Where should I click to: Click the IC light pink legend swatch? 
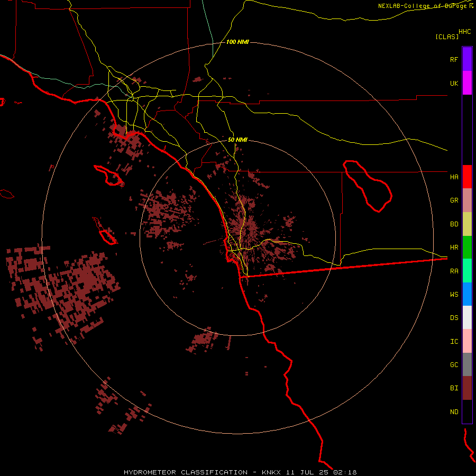pyautogui.click(x=467, y=341)
